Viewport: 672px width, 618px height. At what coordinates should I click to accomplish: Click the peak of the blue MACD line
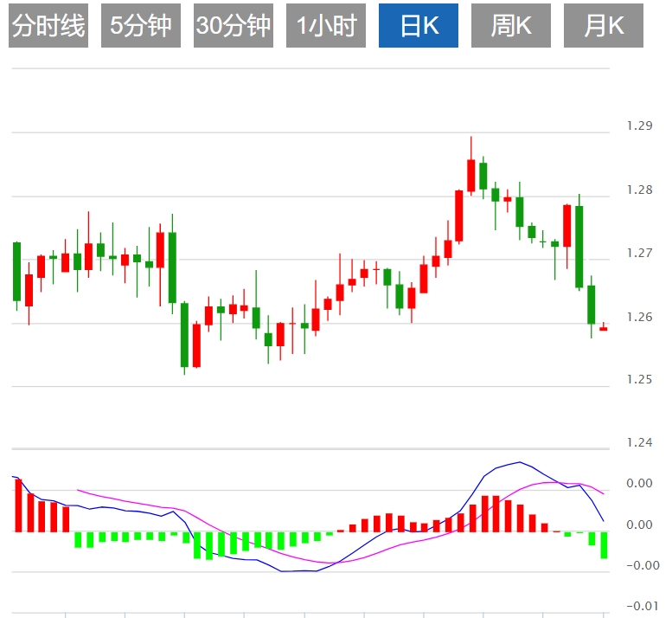pyautogui.click(x=520, y=462)
